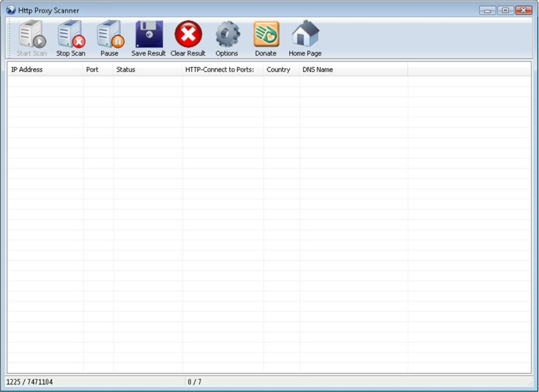Sort by the Port column header
This screenshot has height=392, width=539.
[98, 69]
